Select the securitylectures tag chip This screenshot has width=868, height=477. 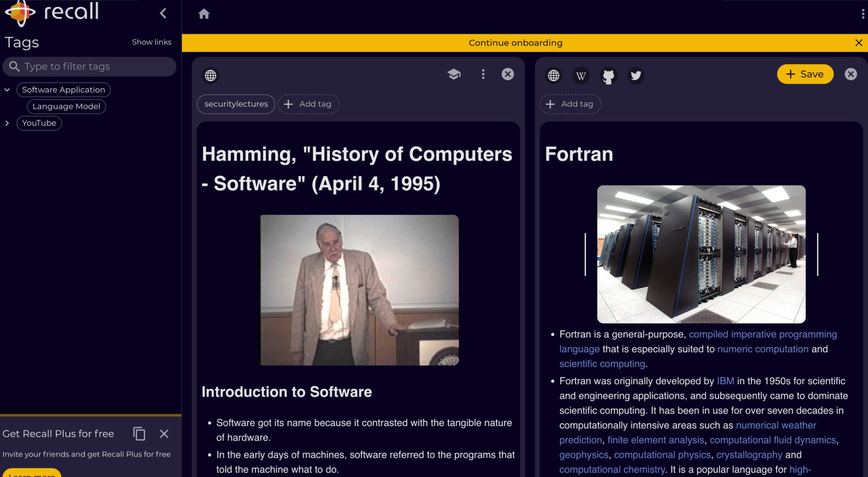(x=236, y=104)
